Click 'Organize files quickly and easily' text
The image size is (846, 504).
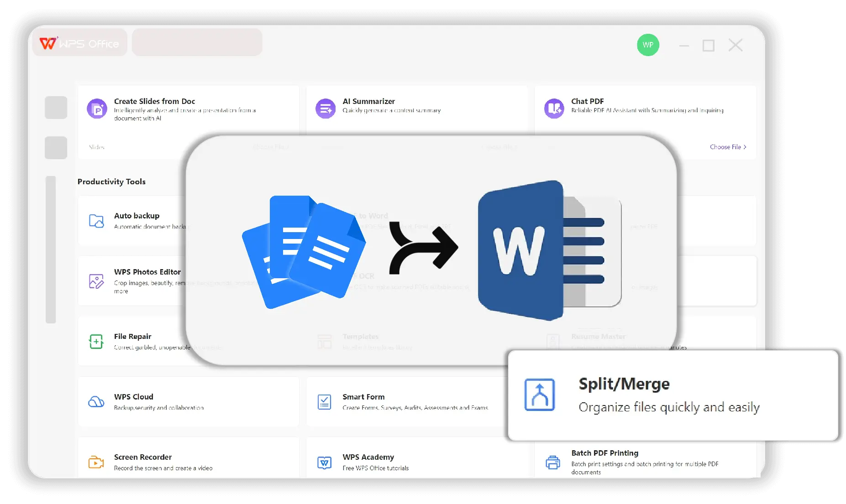669,407
